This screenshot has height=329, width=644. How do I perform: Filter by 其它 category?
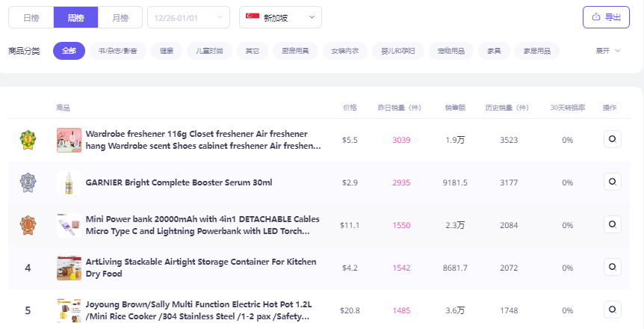click(253, 51)
